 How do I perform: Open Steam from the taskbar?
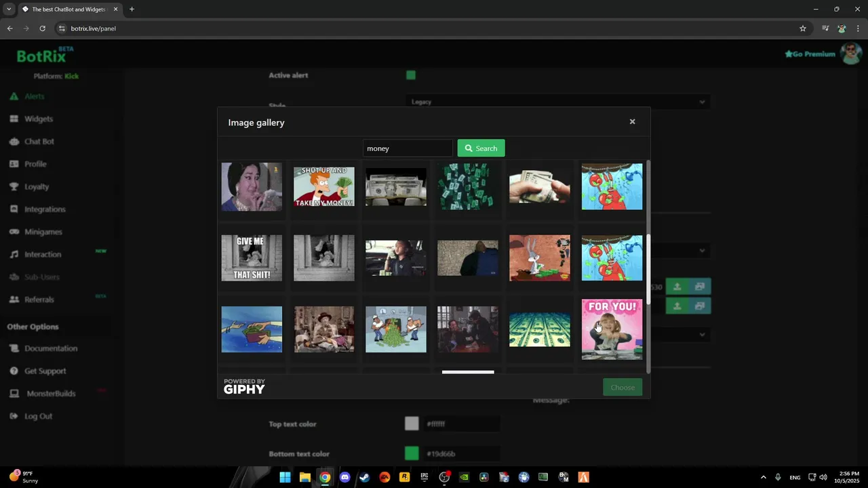365,477
